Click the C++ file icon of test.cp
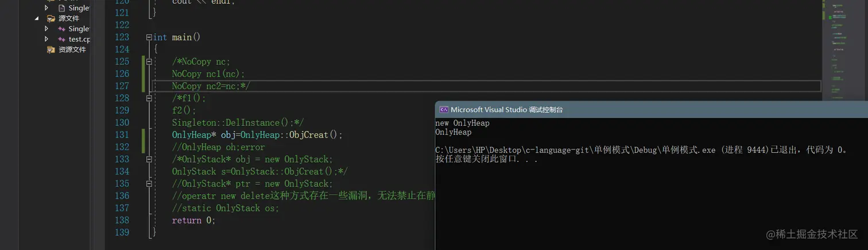This screenshot has width=868, height=250. click(61, 39)
